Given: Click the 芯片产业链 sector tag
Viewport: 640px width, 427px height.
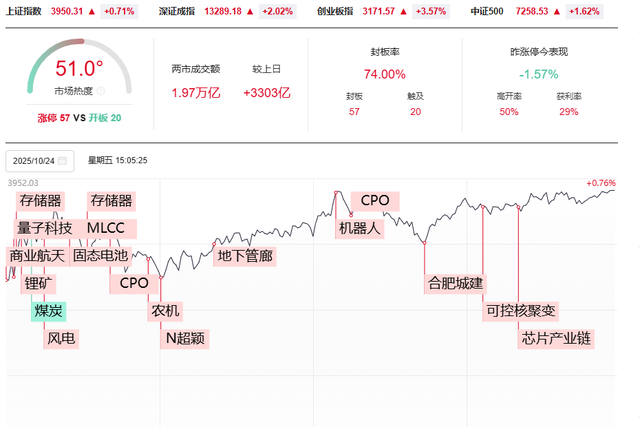Looking at the screenshot, I should coord(556,338).
